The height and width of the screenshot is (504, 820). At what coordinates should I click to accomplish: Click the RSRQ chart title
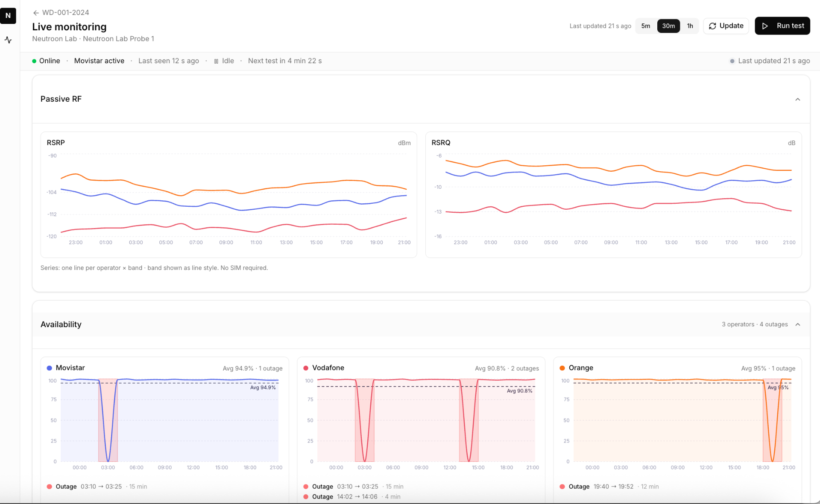click(x=441, y=143)
